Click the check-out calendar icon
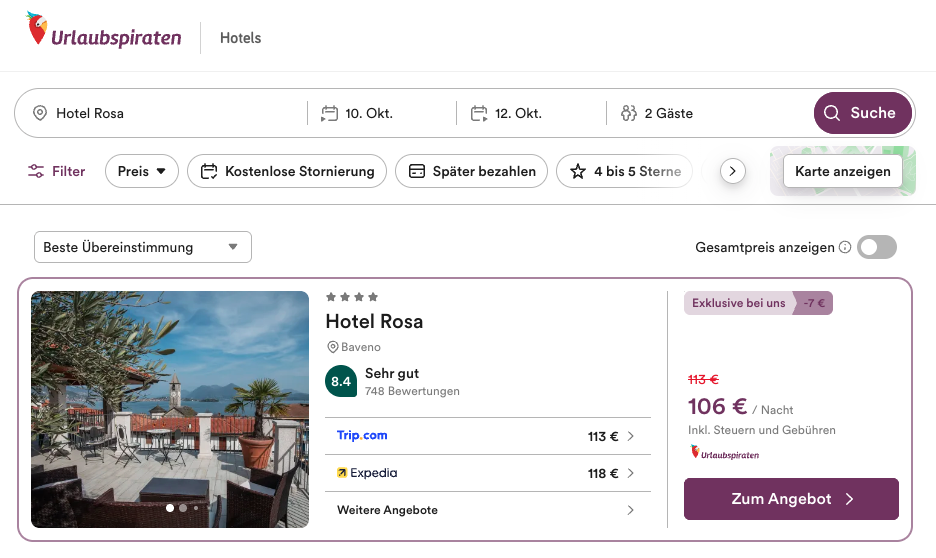This screenshot has width=936, height=558. (479, 114)
